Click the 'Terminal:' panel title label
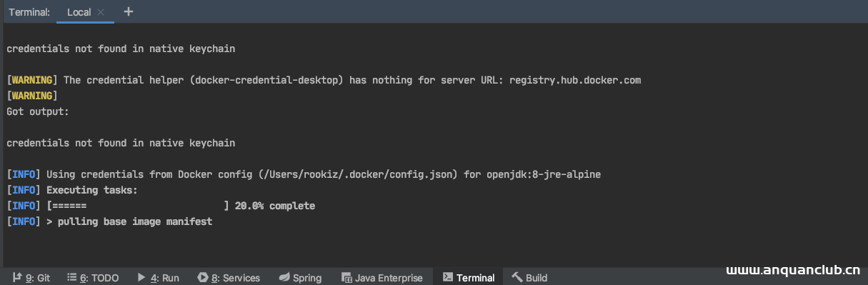This screenshot has height=285, width=868. 29,12
